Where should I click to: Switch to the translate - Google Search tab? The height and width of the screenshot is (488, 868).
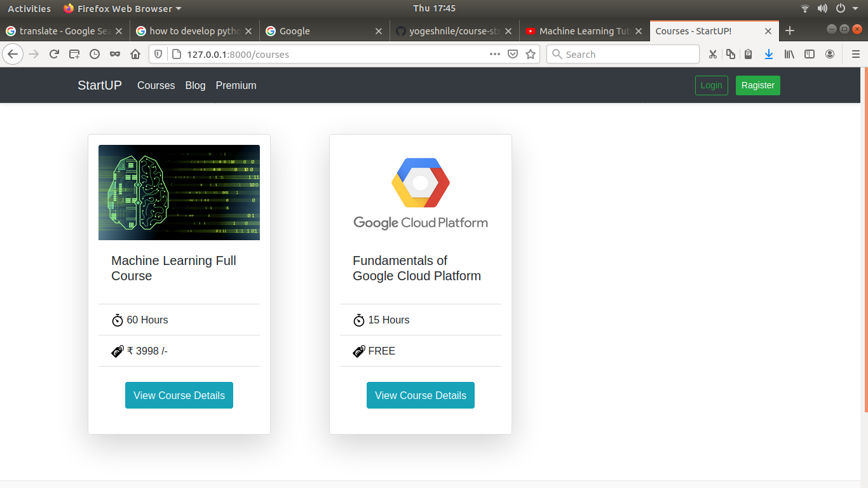(x=65, y=30)
